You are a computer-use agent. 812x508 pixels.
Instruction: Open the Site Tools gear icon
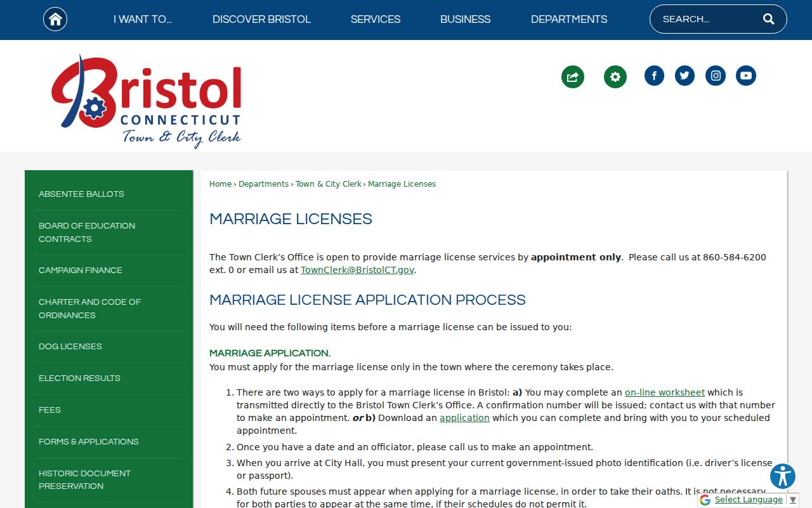click(x=615, y=77)
